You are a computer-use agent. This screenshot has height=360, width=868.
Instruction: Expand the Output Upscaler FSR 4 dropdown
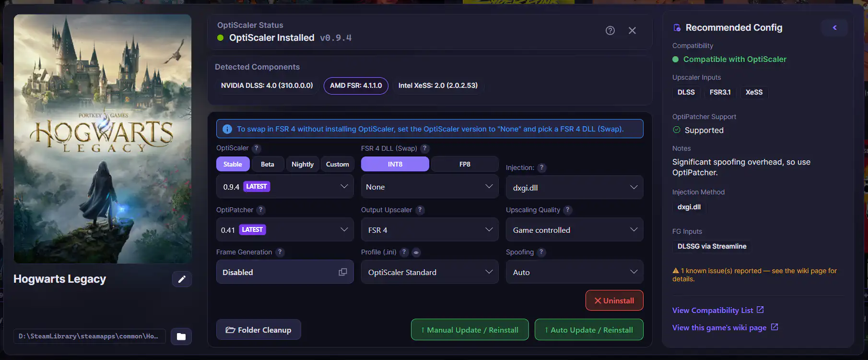[430, 230]
